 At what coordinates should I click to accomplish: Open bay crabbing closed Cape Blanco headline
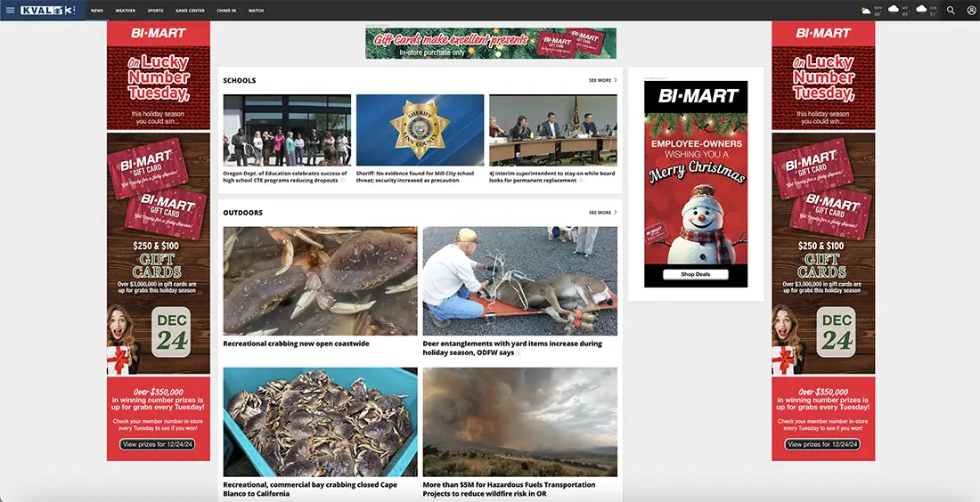(x=310, y=490)
